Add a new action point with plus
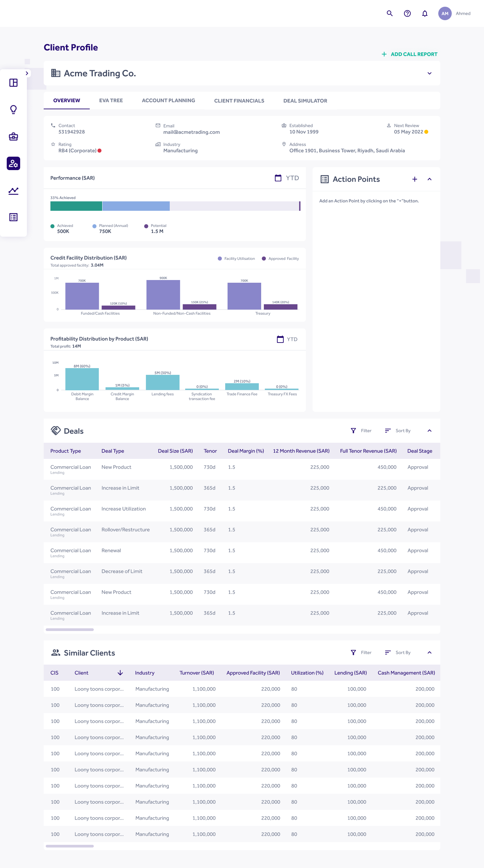 tap(414, 179)
